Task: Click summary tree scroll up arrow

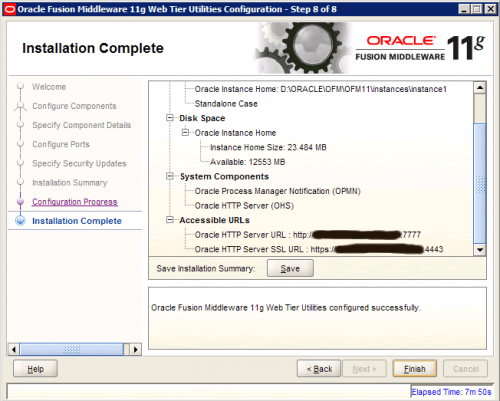Action: (480, 87)
